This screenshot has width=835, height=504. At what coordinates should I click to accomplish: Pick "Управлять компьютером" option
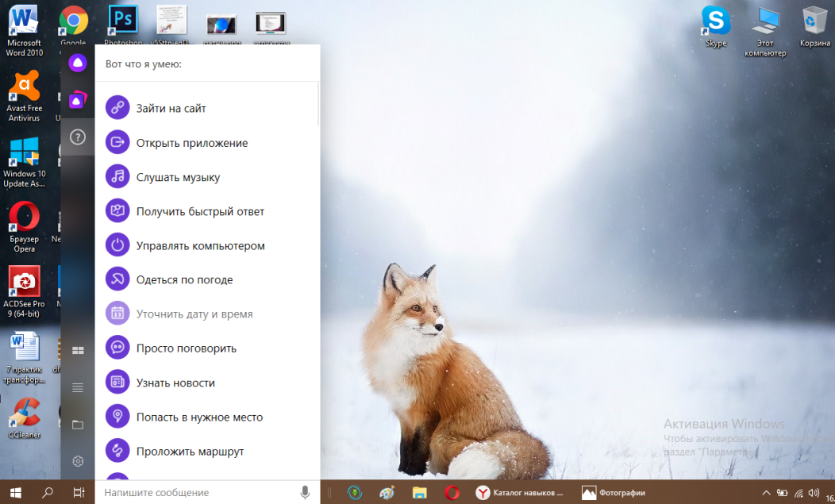pos(200,246)
